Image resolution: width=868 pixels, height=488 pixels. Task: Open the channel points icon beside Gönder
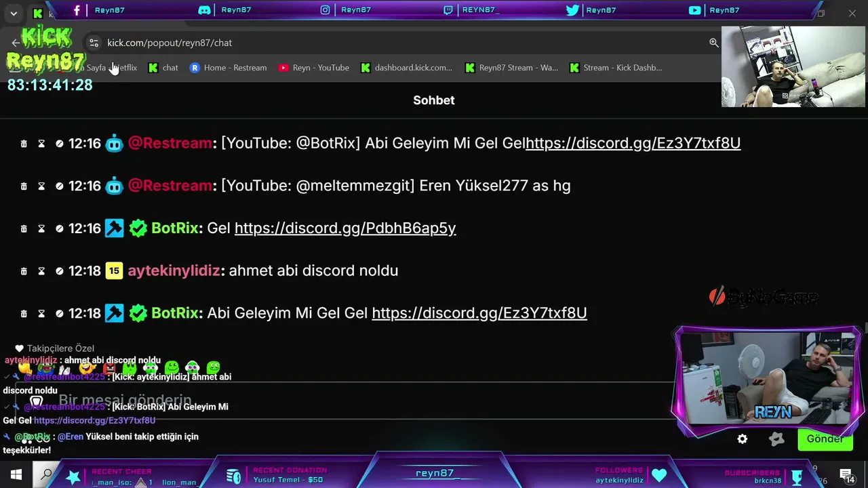(x=776, y=439)
